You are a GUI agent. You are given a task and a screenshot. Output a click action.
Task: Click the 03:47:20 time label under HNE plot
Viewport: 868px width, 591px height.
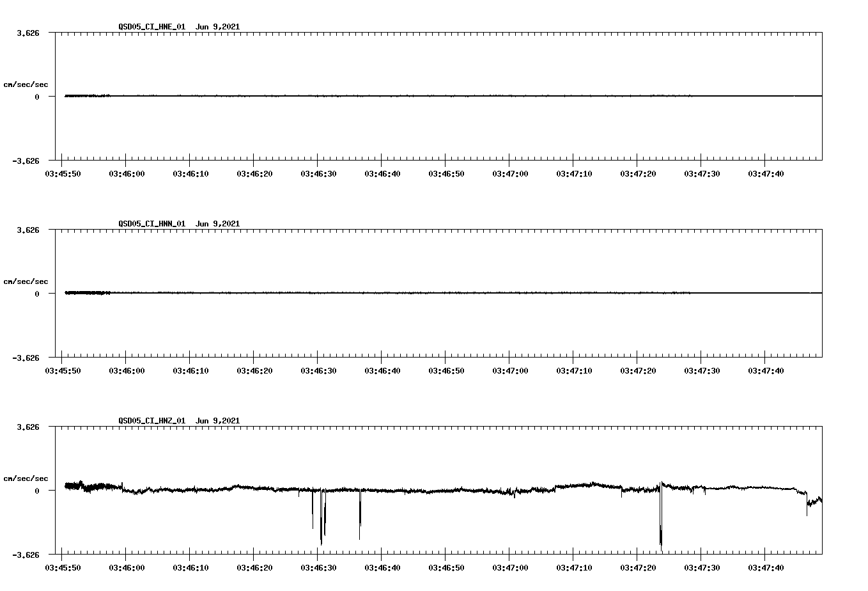point(638,173)
